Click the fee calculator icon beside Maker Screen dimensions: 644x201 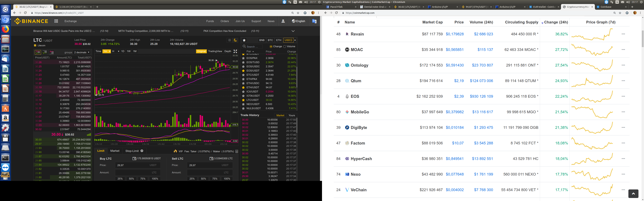(236, 151)
